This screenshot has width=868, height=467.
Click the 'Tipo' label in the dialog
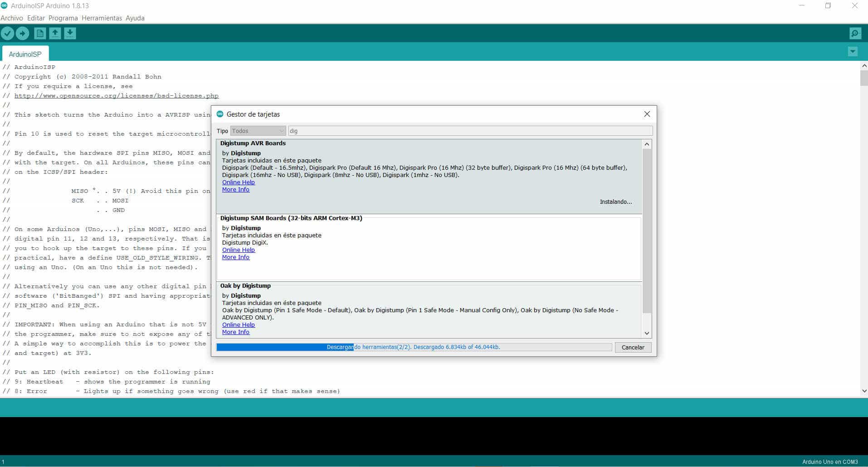[222, 131]
